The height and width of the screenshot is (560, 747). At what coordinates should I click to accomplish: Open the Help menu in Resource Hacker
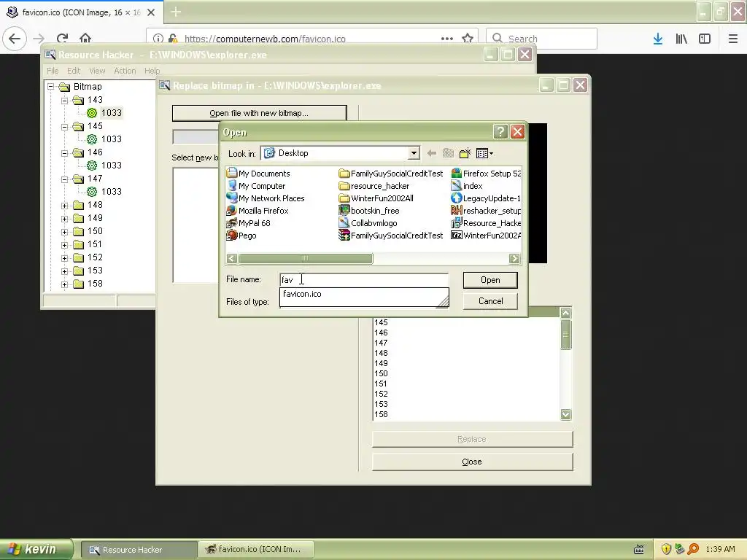point(152,71)
